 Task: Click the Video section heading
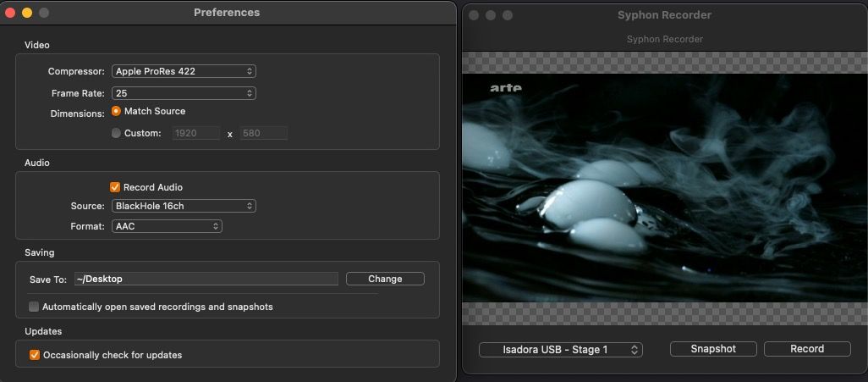(x=37, y=45)
